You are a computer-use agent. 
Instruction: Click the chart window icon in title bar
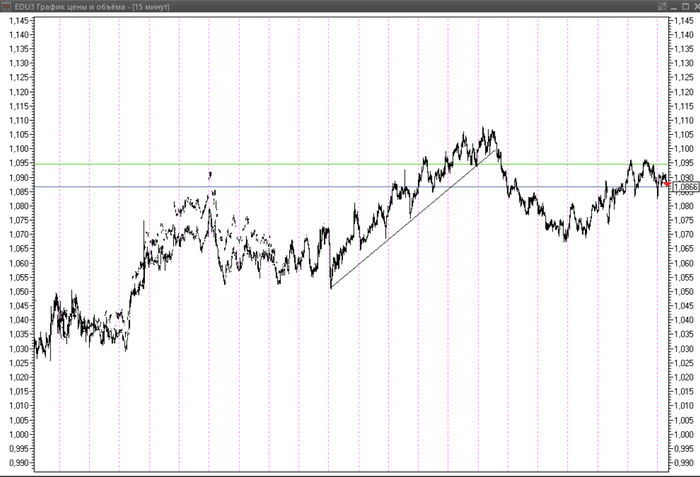[6, 6]
